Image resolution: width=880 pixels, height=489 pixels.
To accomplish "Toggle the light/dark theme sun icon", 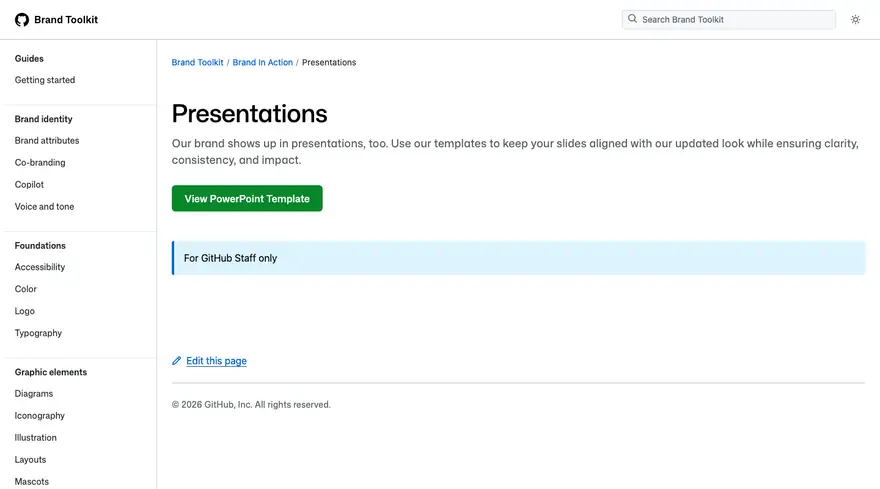I will [855, 20].
